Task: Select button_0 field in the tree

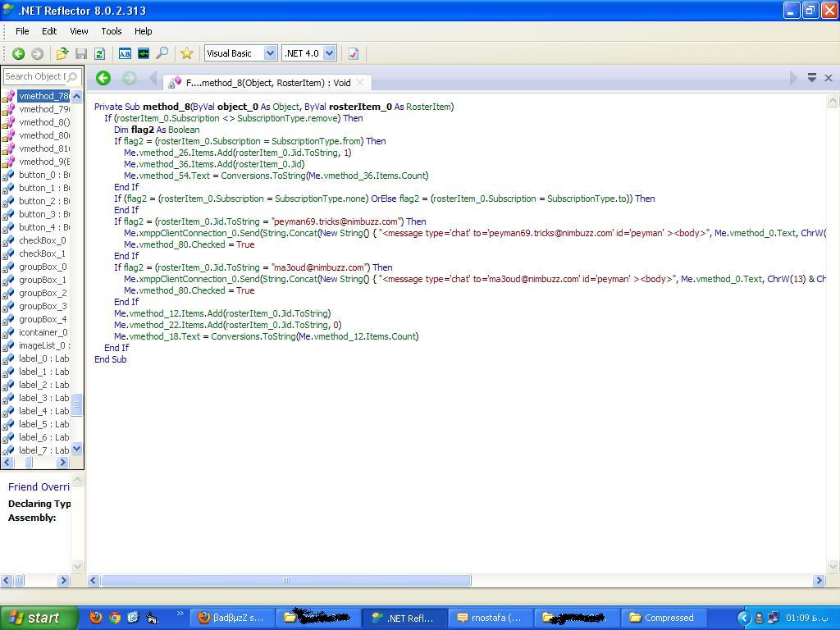Action: point(44,175)
